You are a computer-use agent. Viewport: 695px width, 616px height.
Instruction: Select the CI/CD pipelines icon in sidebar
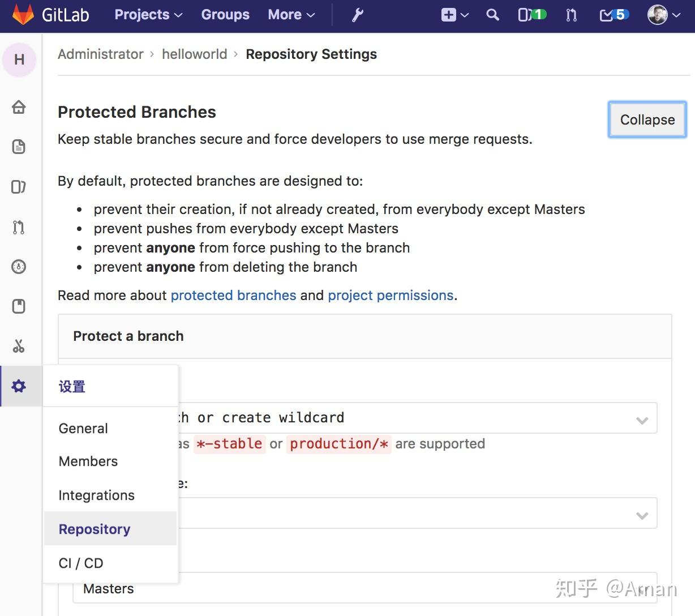click(x=19, y=267)
